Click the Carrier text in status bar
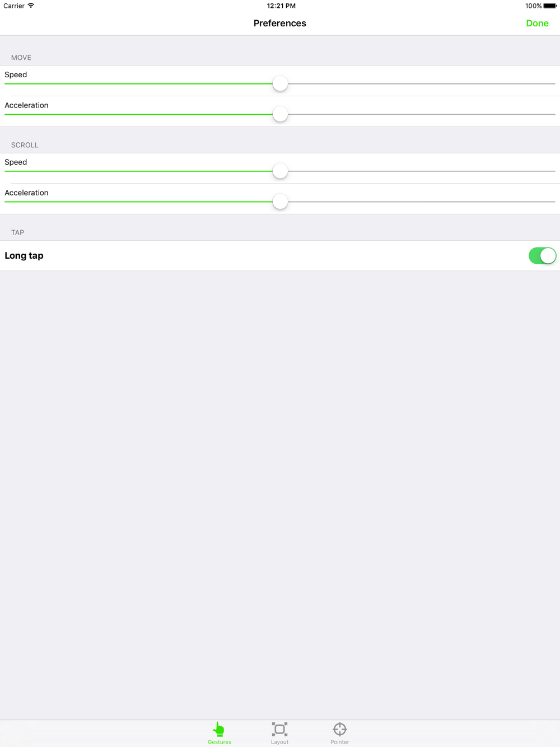This screenshot has width=560, height=747. tap(14, 6)
